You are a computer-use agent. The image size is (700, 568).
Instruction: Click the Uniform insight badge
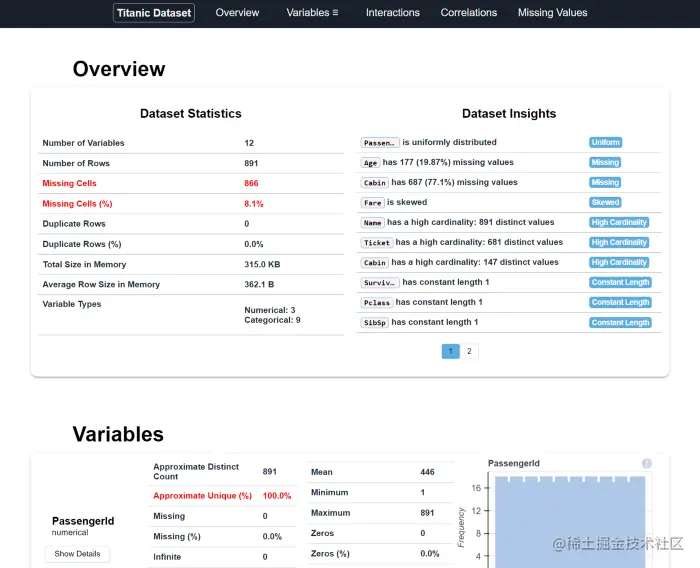[x=605, y=142]
